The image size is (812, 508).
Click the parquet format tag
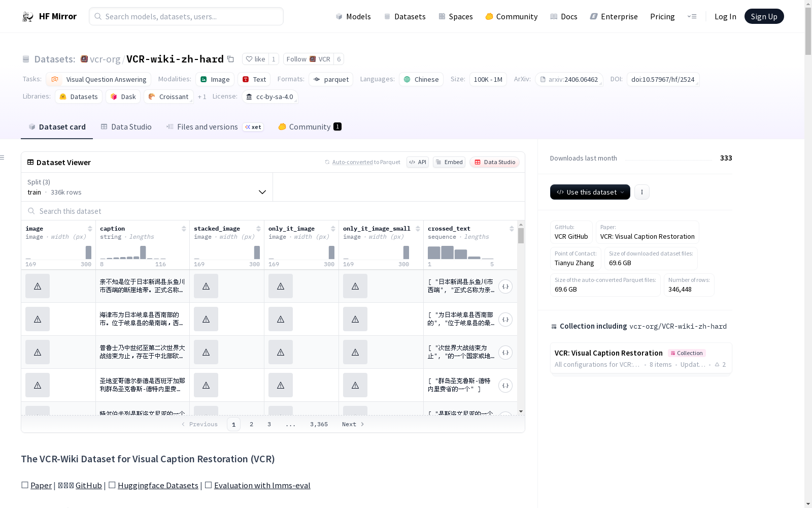pyautogui.click(x=331, y=79)
